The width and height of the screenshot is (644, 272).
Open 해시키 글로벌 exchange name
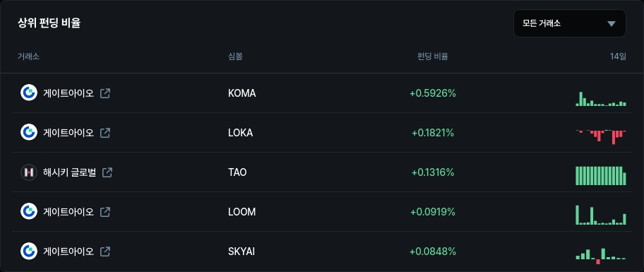click(69, 172)
